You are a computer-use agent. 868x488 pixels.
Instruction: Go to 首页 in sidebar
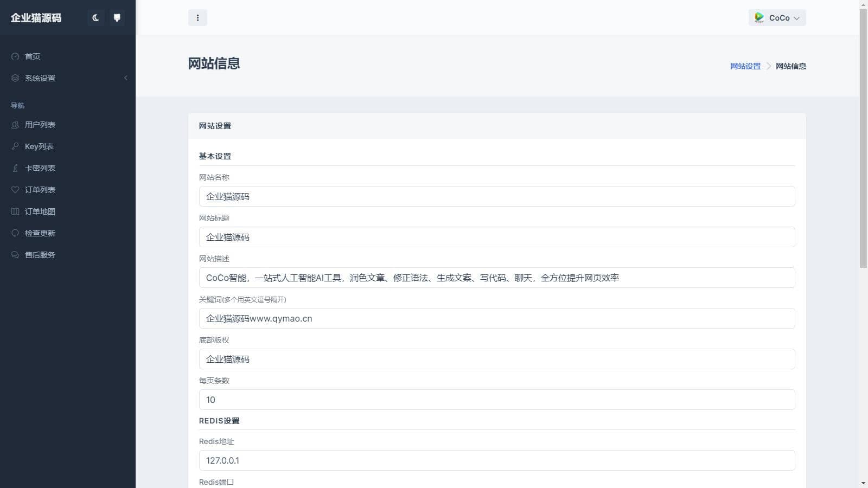coord(33,56)
